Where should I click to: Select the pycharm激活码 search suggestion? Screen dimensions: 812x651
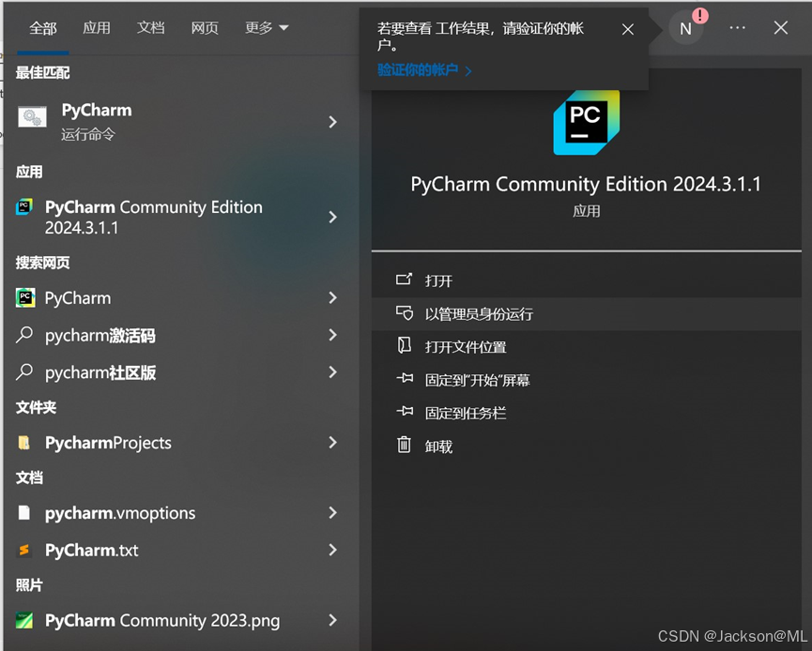tap(181, 335)
